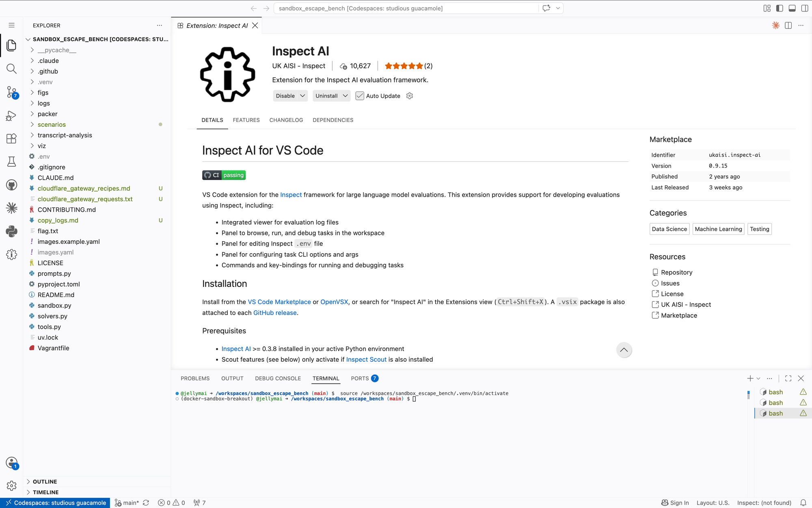Switch to the CHANGELOG tab
The width and height of the screenshot is (812, 508).
click(x=286, y=120)
